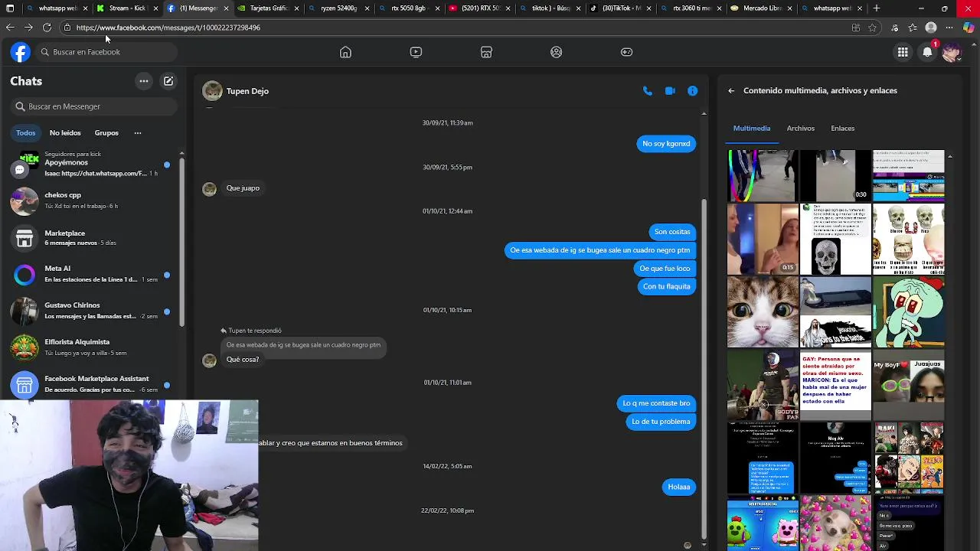Viewport: 980px width, 551px height.
Task: Toggle conversation information panel icon
Action: (693, 91)
